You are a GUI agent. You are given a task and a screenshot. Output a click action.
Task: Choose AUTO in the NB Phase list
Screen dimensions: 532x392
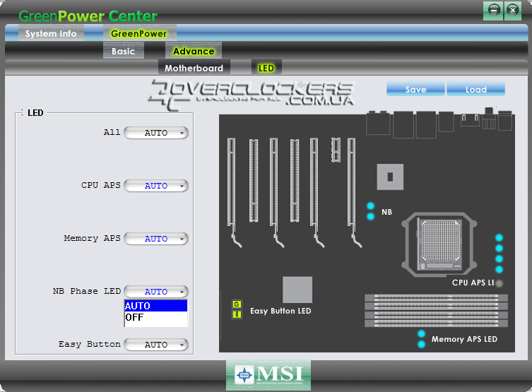(x=156, y=306)
